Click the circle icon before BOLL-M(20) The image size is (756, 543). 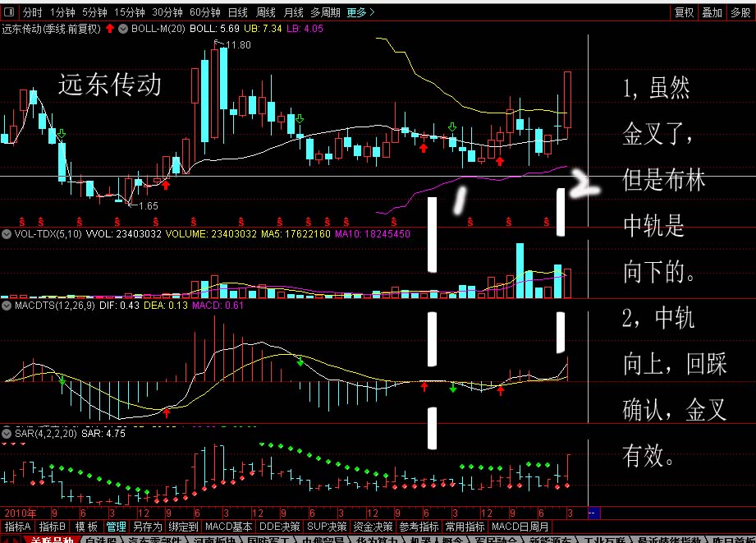(124, 29)
